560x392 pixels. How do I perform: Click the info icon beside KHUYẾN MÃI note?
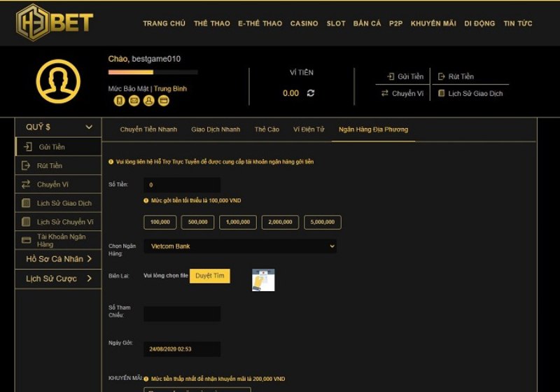pyautogui.click(x=146, y=379)
